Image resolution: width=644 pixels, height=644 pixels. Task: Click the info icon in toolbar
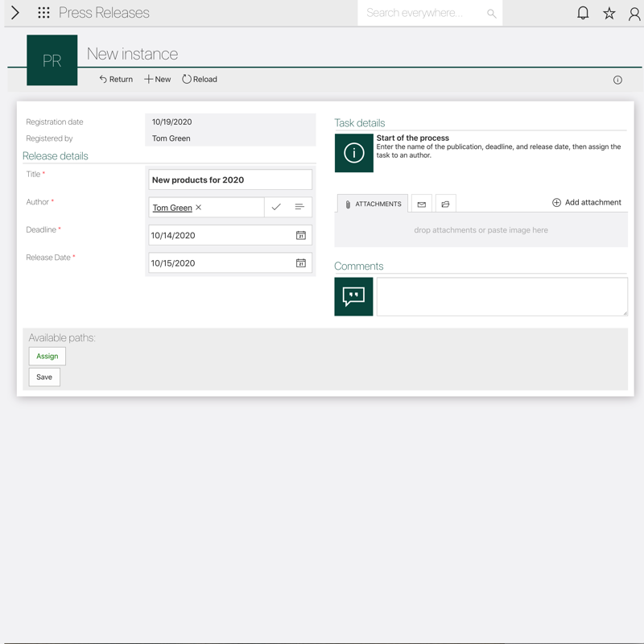617,80
